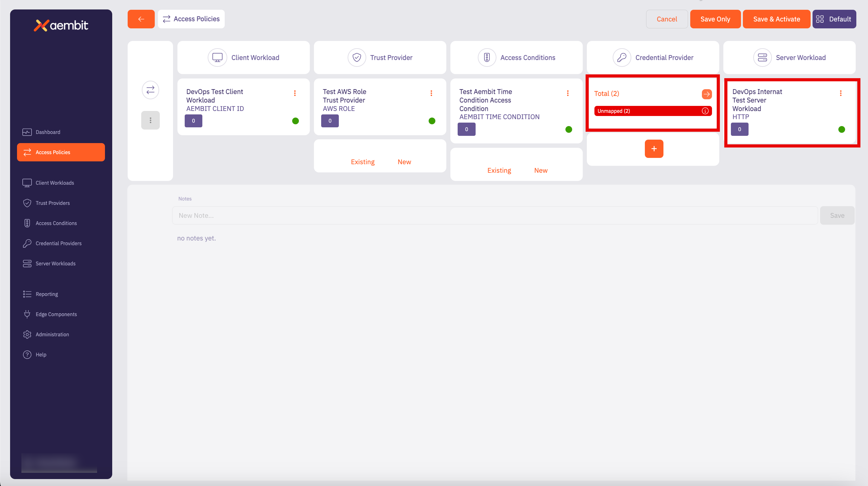Screen dimensions: 868x486
Task: Open the gray policy options three-dot button
Action: [x=150, y=120]
